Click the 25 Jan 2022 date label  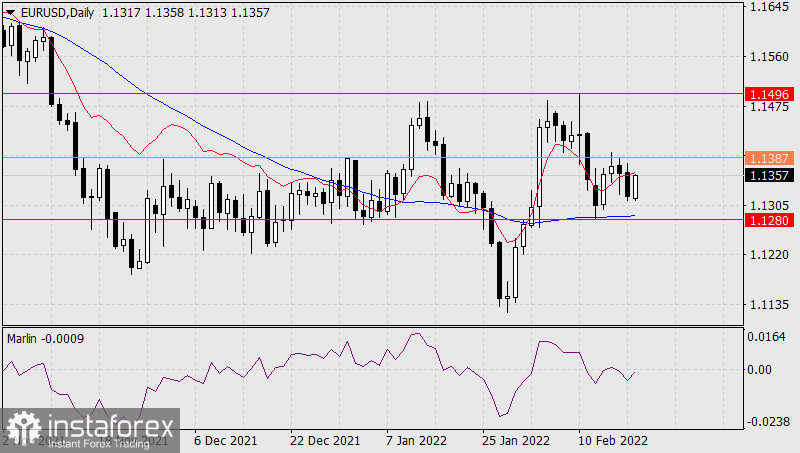click(518, 440)
